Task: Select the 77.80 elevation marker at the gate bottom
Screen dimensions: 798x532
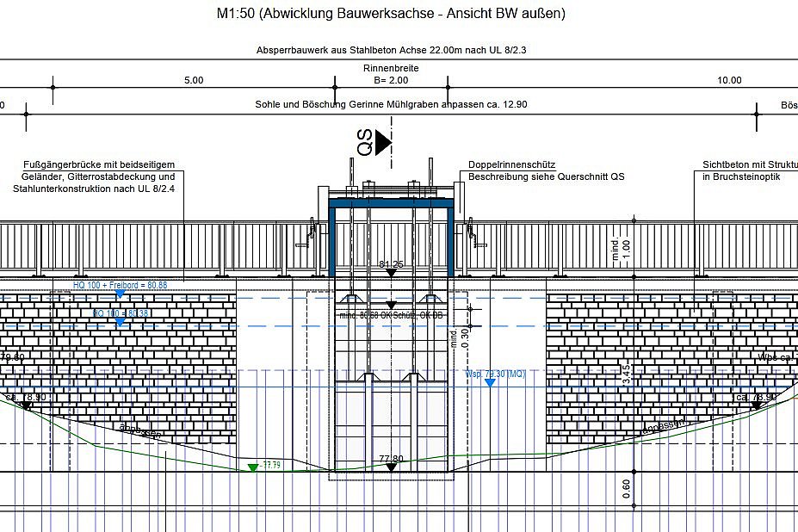Action: (x=391, y=467)
